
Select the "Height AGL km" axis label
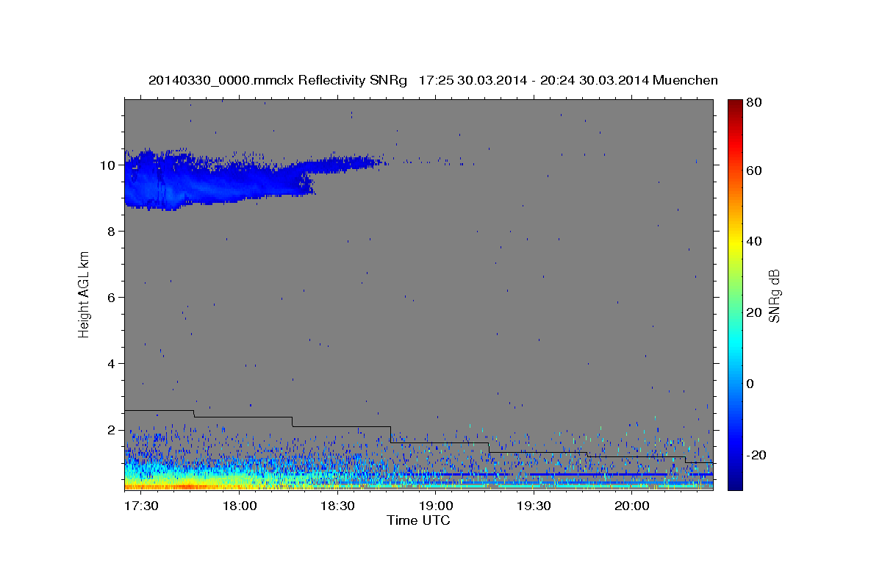click(x=84, y=294)
